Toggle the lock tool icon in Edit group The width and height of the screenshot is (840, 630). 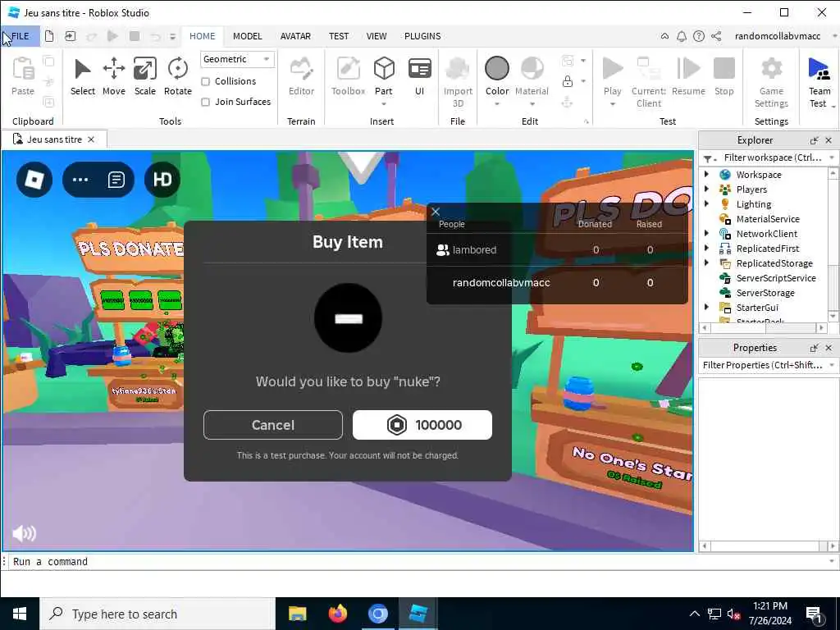(x=568, y=81)
